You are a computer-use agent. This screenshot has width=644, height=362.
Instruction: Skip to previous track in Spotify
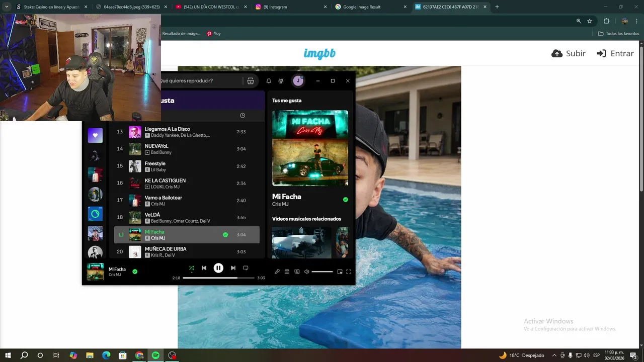point(204,268)
